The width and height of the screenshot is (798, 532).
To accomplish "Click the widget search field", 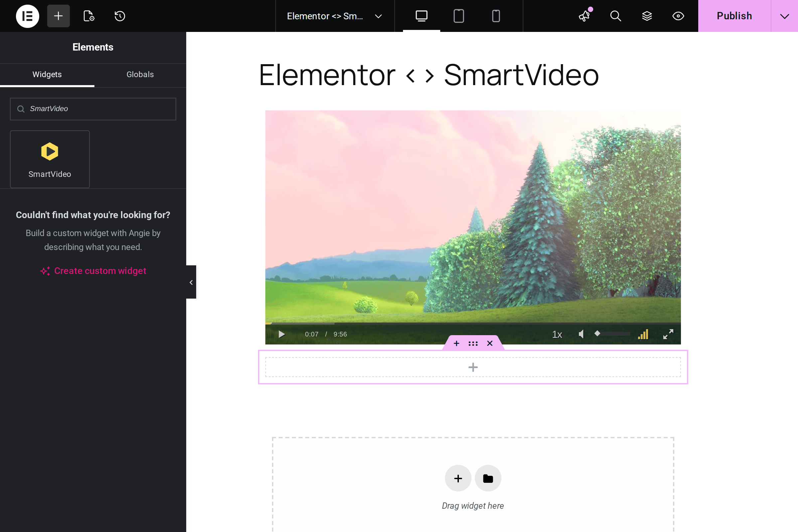I will [93, 109].
